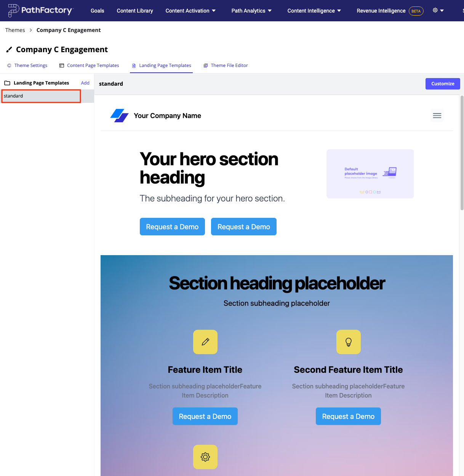464x476 pixels.
Task: Click the Theme File Editor file icon
Action: 205,65
